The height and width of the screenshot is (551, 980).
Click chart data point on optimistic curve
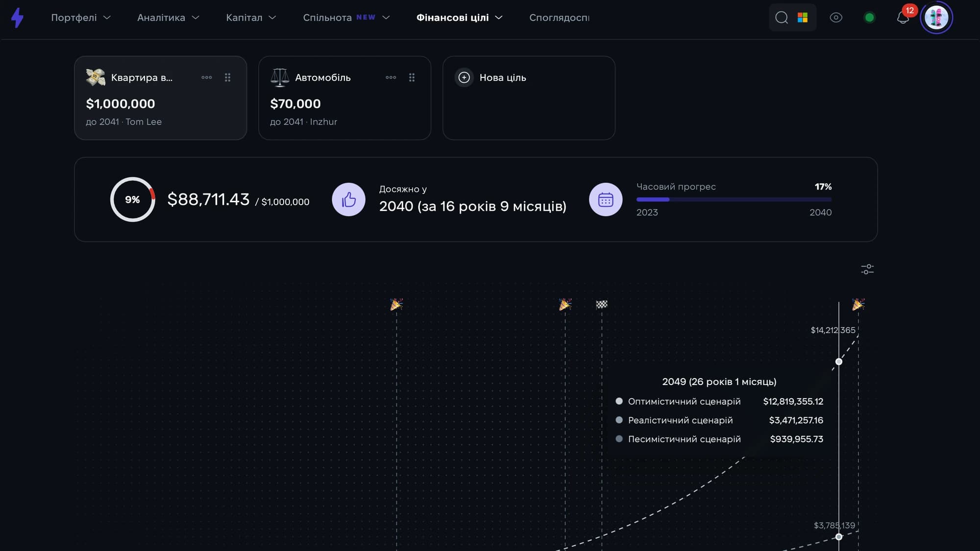coord(839,361)
